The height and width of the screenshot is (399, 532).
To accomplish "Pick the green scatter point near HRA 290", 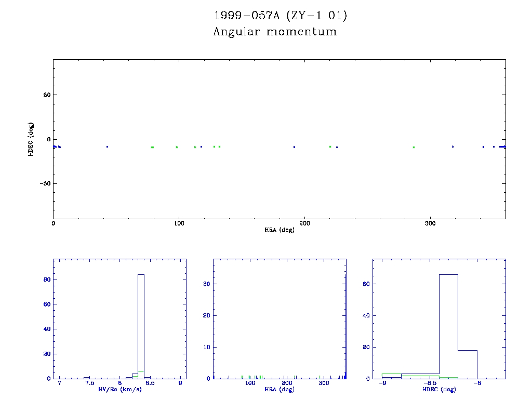I will pyautogui.click(x=414, y=147).
